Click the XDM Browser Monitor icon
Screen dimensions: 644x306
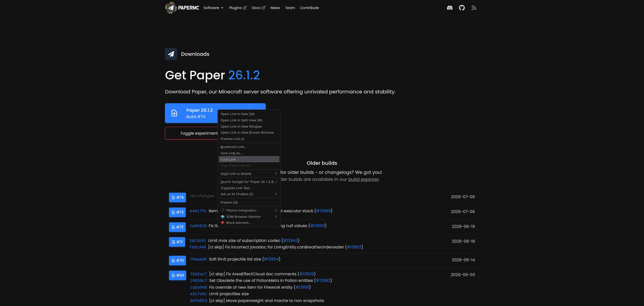pos(222,217)
